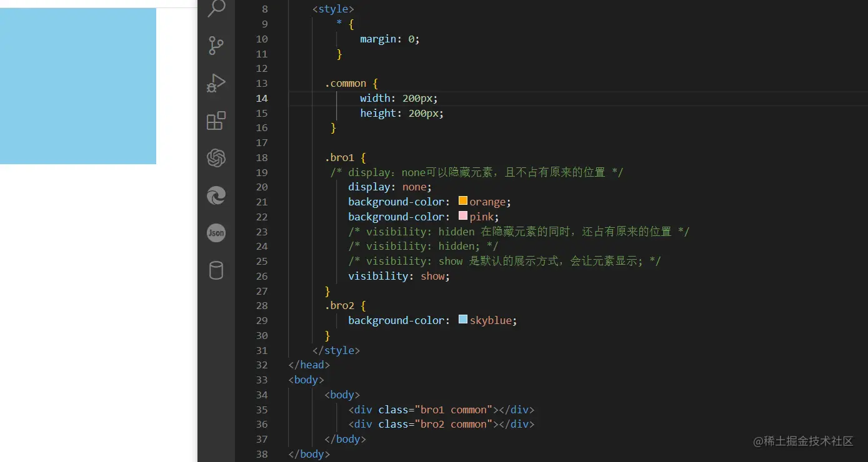Open the skyblue color picker swatch
The width and height of the screenshot is (868, 462).
pos(463,320)
